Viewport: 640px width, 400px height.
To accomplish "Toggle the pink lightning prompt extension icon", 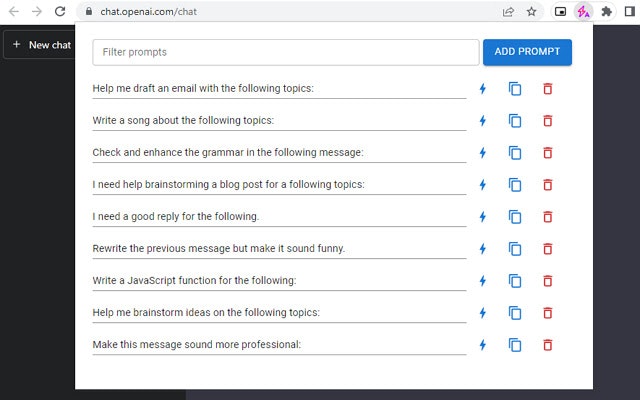I will [583, 11].
